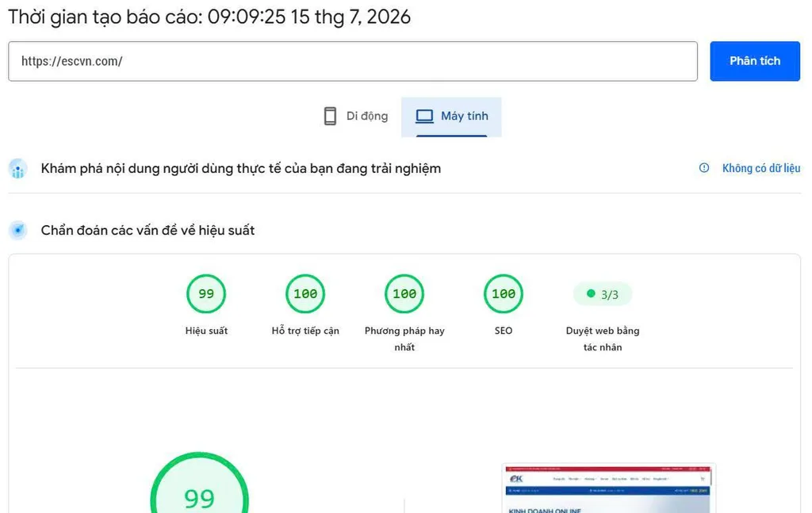Viewport: 812px width, 513px height.
Task: Select the Máy tính tab
Action: (x=451, y=116)
